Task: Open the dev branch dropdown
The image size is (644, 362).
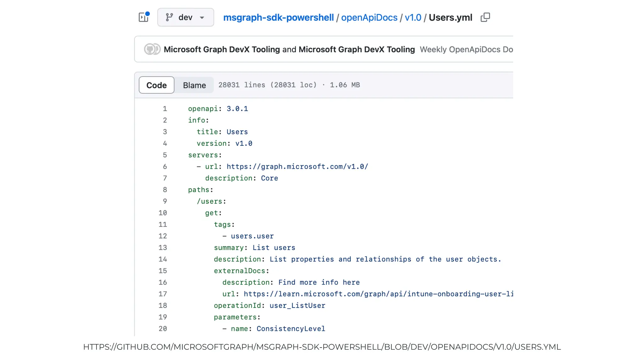Action: 186,17
